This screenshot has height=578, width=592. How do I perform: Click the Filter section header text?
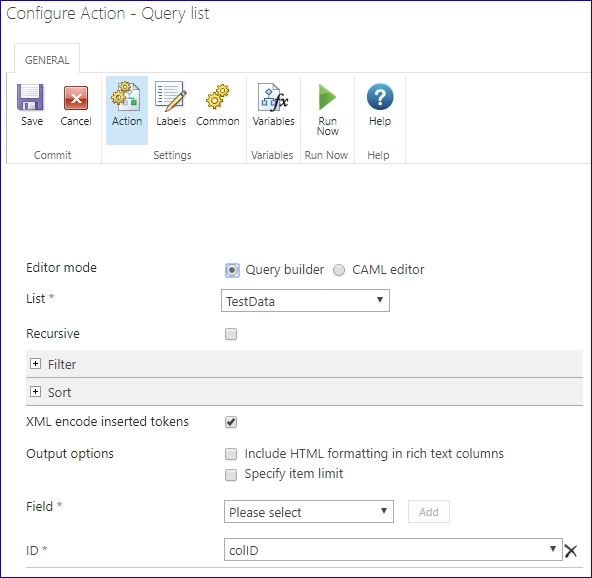(x=62, y=364)
